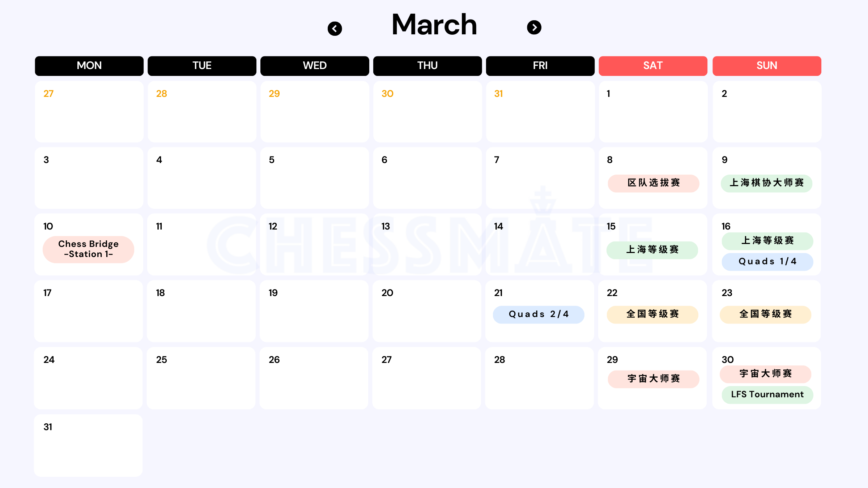Select the Quads 1/4 event
The width and height of the screenshot is (868, 488).
coord(767,262)
